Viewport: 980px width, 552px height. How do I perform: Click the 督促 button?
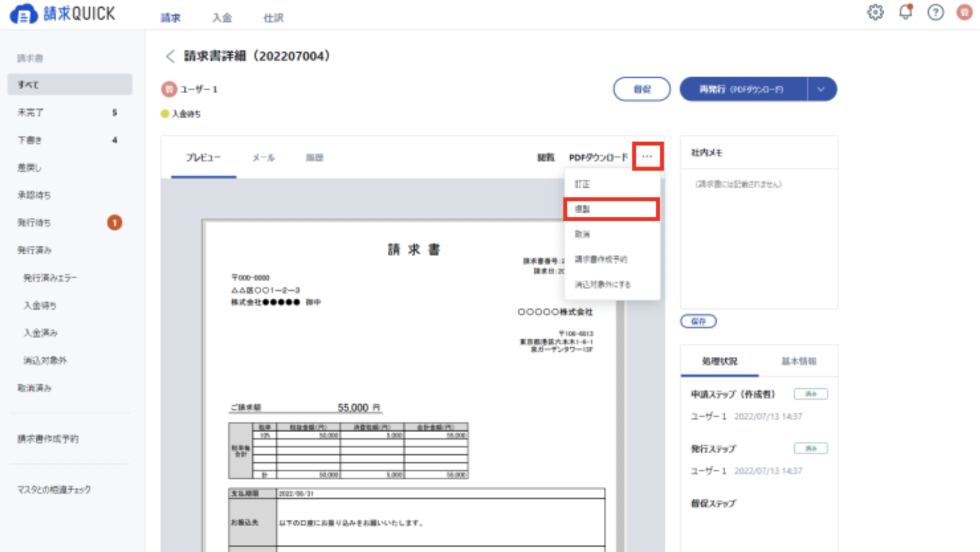point(642,89)
